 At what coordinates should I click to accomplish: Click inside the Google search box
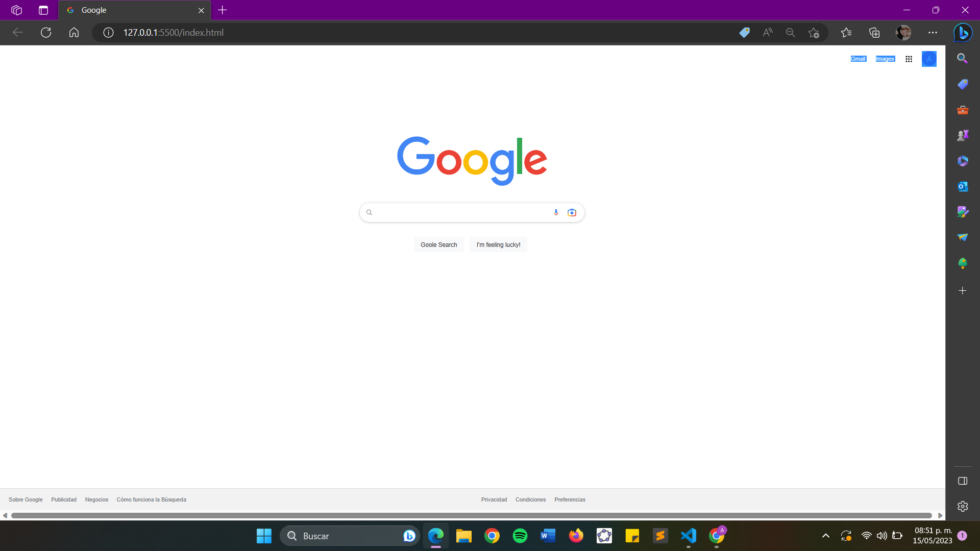459,212
